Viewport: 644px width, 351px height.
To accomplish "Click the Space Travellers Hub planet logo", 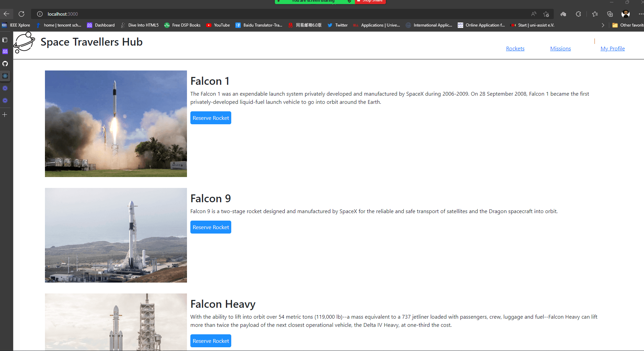I will (x=24, y=43).
